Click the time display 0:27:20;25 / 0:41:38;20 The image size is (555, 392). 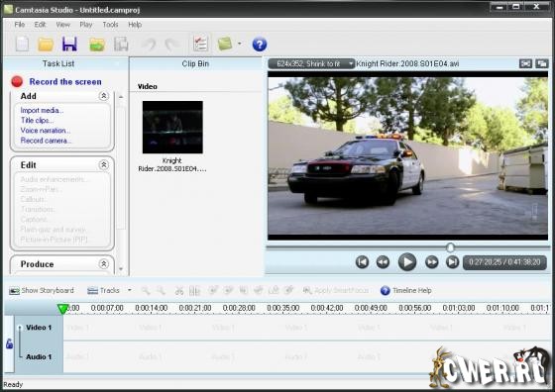(504, 262)
